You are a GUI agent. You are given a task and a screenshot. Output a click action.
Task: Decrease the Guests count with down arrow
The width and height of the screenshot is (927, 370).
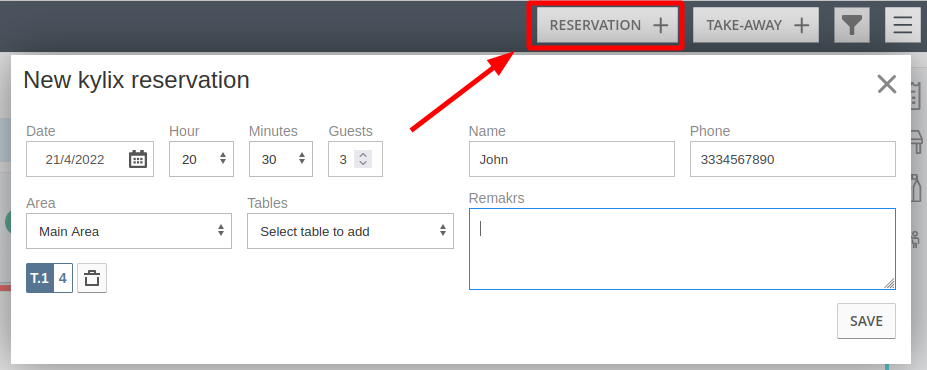(x=363, y=163)
